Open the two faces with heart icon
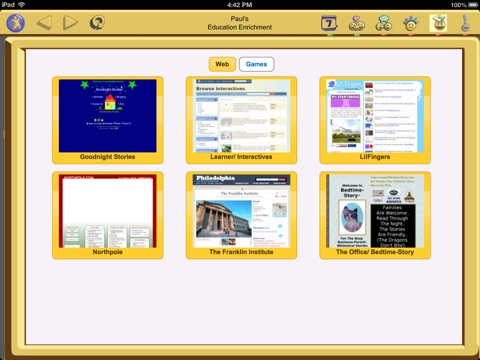 click(x=356, y=23)
